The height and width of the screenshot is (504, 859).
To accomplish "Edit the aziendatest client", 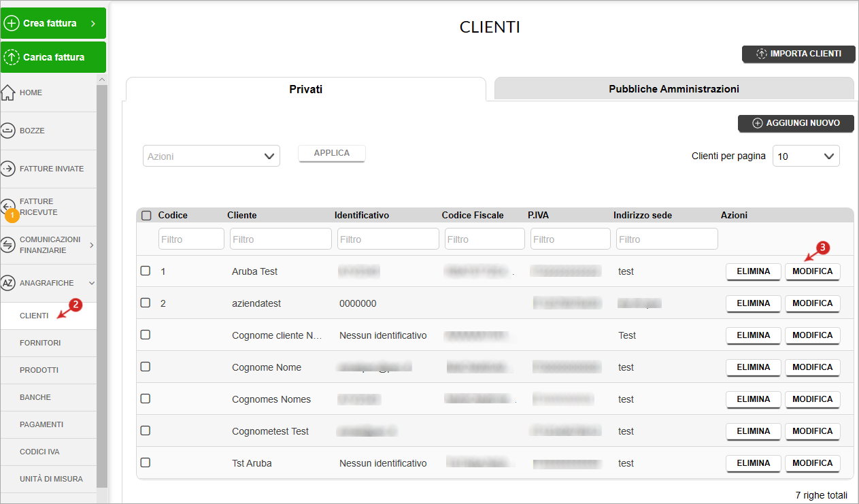I will pyautogui.click(x=813, y=303).
